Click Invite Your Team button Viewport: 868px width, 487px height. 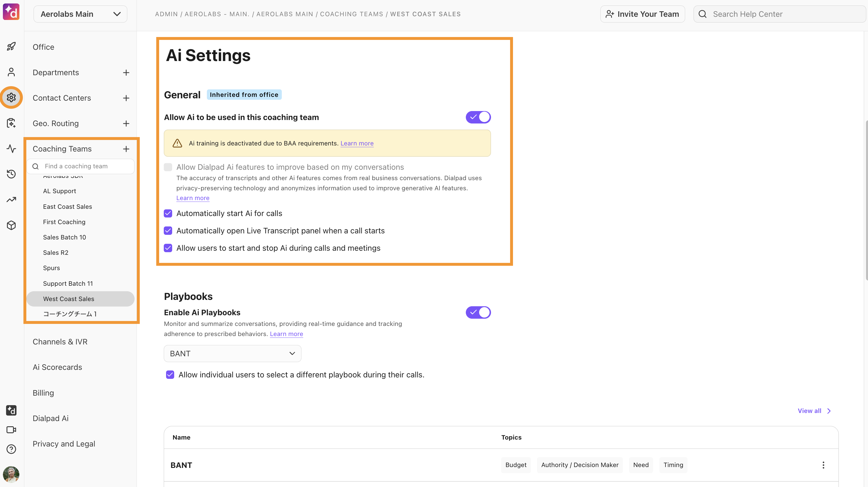pyautogui.click(x=642, y=14)
